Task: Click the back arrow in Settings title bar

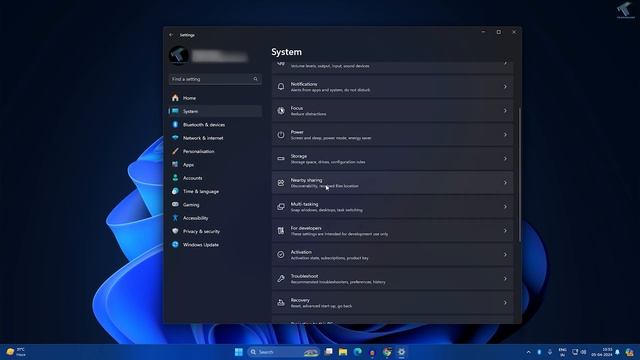Action: pyautogui.click(x=171, y=35)
